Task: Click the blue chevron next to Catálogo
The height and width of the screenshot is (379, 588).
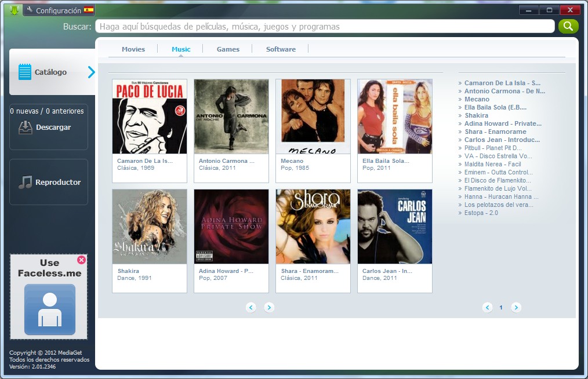Action: coord(92,72)
